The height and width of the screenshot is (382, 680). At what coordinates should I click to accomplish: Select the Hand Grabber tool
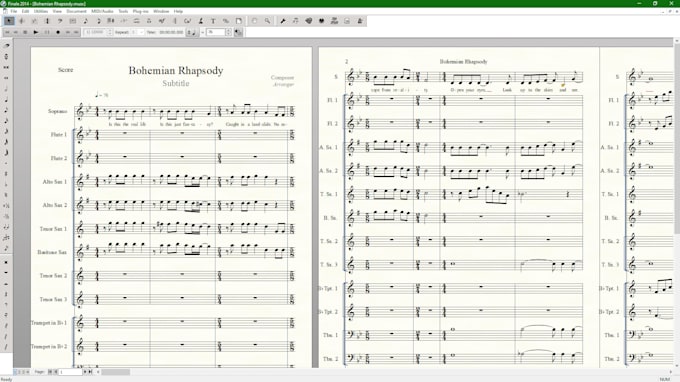pos(254,21)
